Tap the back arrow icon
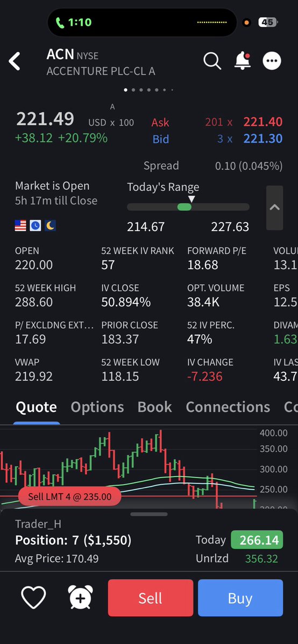The image size is (298, 644). (15, 61)
